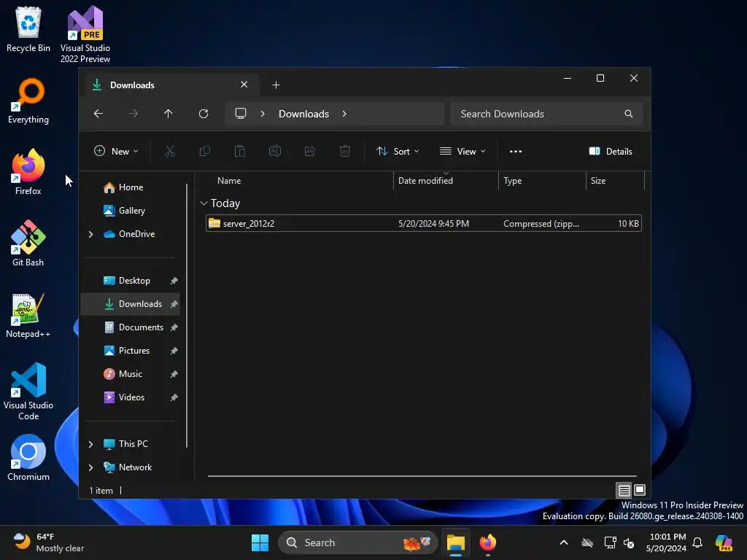Viewport: 747px width, 560px height.
Task: Close the Downloads tab
Action: point(244,85)
